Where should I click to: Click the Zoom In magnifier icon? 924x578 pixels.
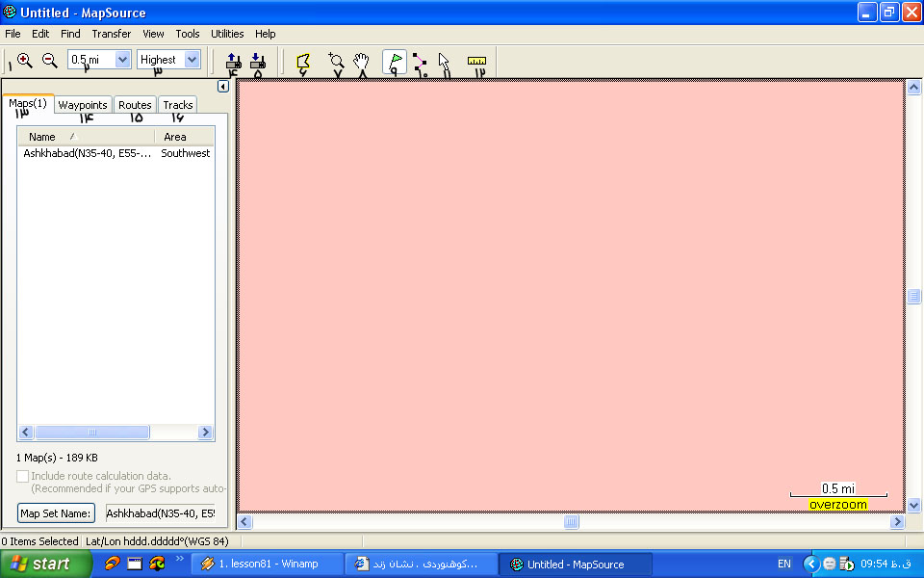click(25, 60)
